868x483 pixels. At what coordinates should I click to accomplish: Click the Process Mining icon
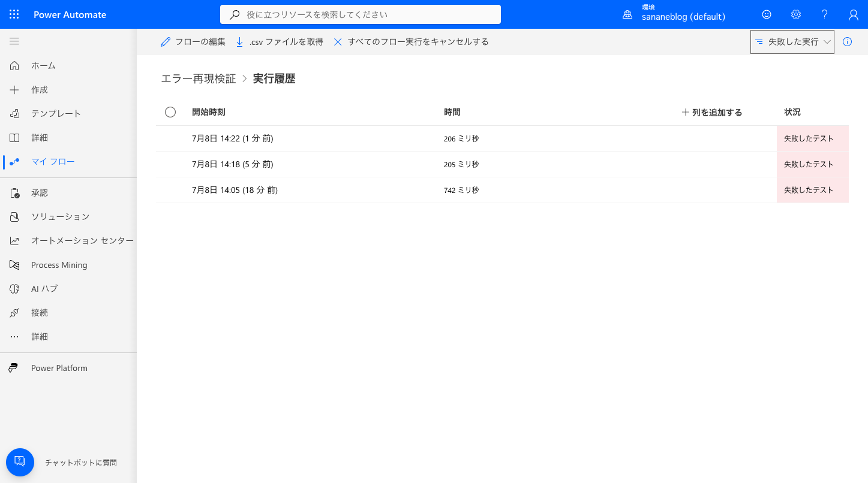click(14, 265)
